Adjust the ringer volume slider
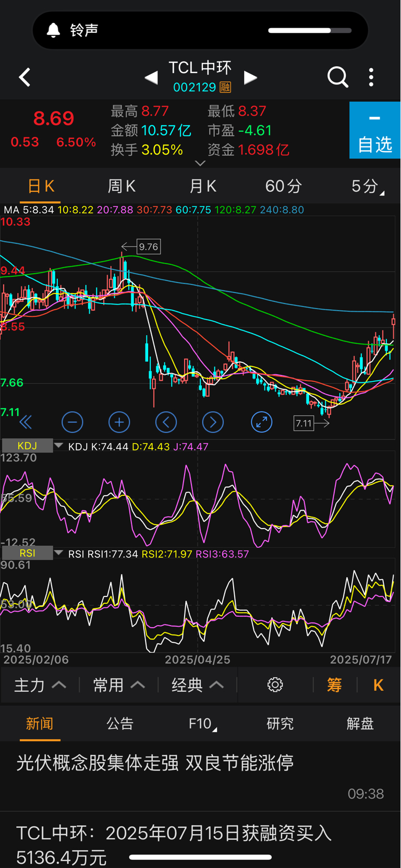401x868 pixels. [310, 30]
